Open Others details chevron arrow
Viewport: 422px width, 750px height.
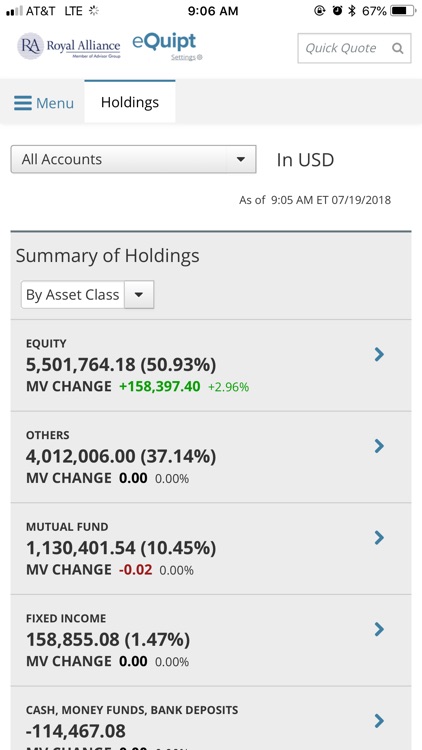pos(379,446)
